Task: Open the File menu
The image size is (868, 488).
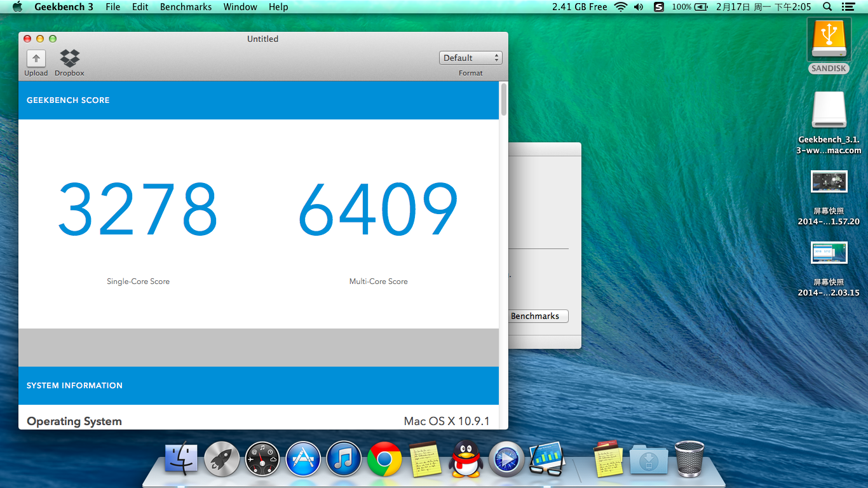Action: (x=112, y=7)
